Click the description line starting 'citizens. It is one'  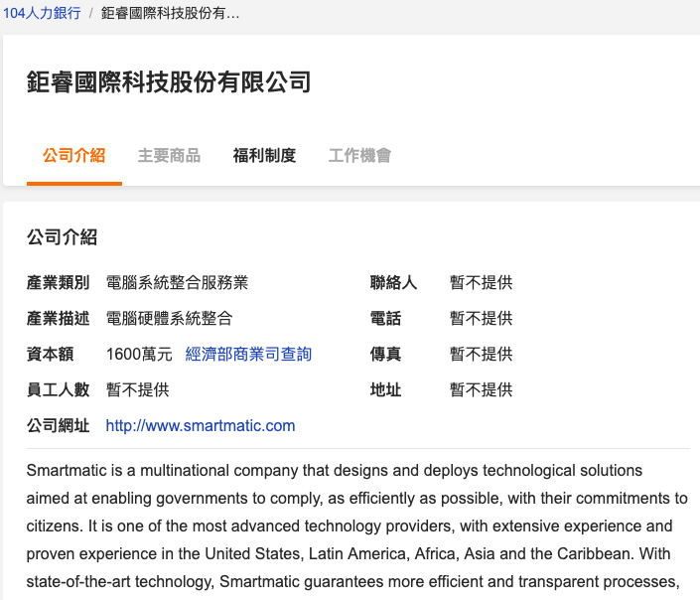tap(350, 525)
